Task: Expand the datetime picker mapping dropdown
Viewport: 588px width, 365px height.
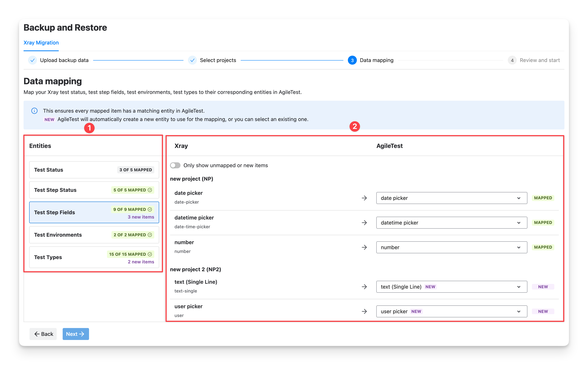Action: click(451, 223)
